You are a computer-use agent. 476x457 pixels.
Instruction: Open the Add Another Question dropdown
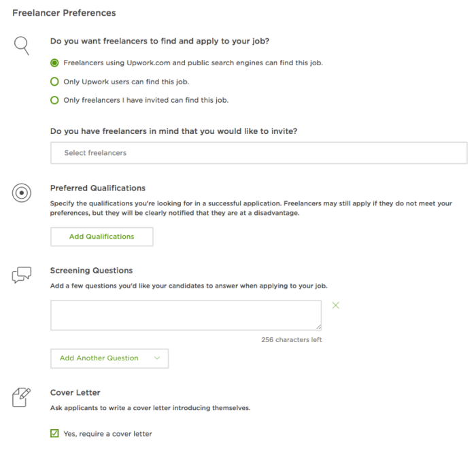point(109,358)
